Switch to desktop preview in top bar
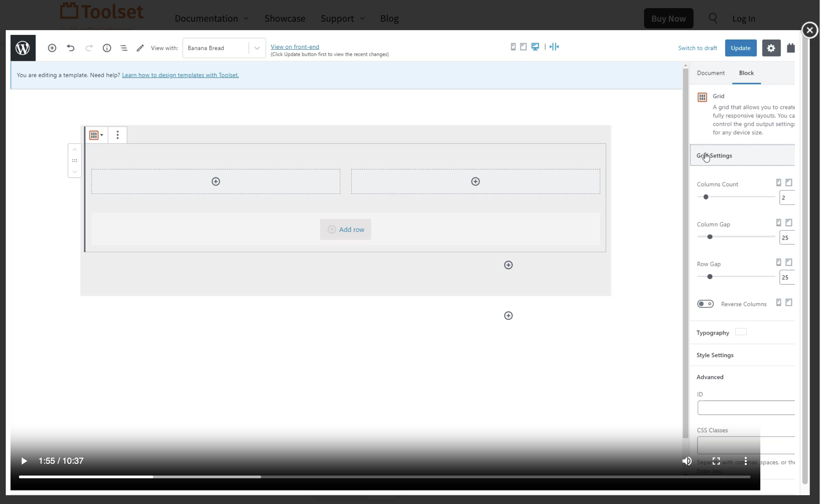The width and height of the screenshot is (821, 504). point(535,47)
